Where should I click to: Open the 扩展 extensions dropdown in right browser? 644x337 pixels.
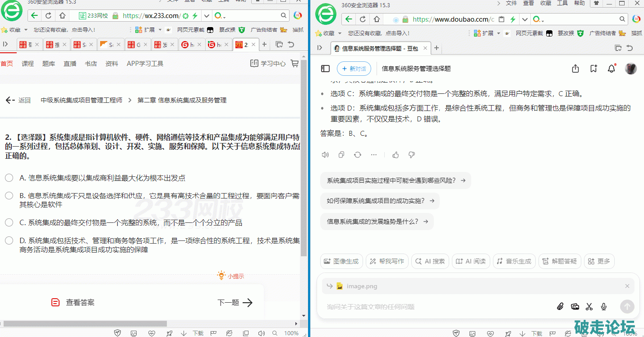498,33
